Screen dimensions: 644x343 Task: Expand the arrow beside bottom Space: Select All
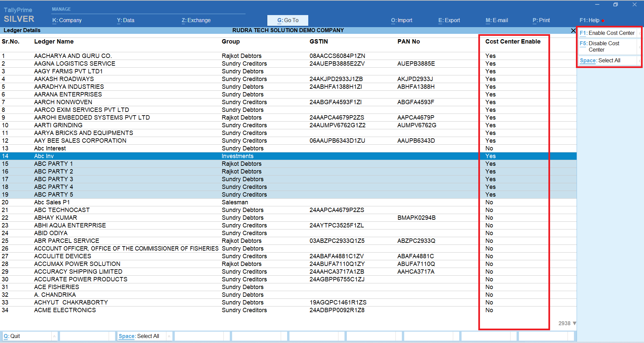click(x=169, y=336)
